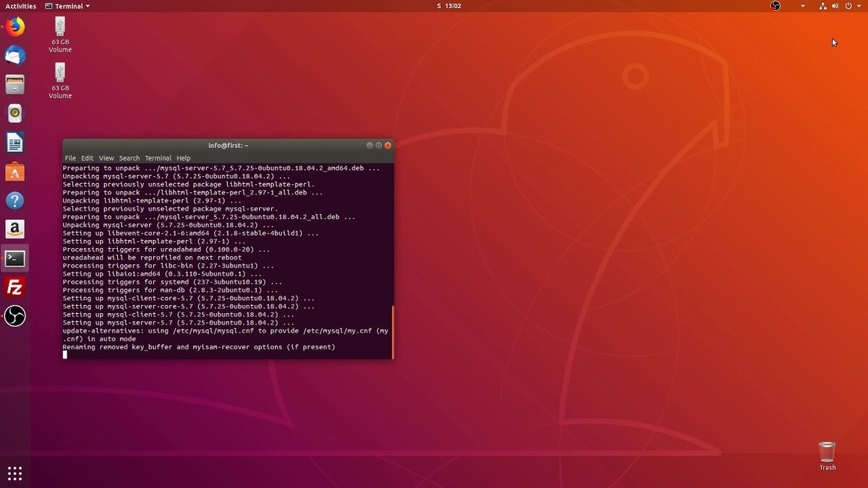The height and width of the screenshot is (488, 868).
Task: Open the File menu in Terminal
Action: click(x=70, y=158)
